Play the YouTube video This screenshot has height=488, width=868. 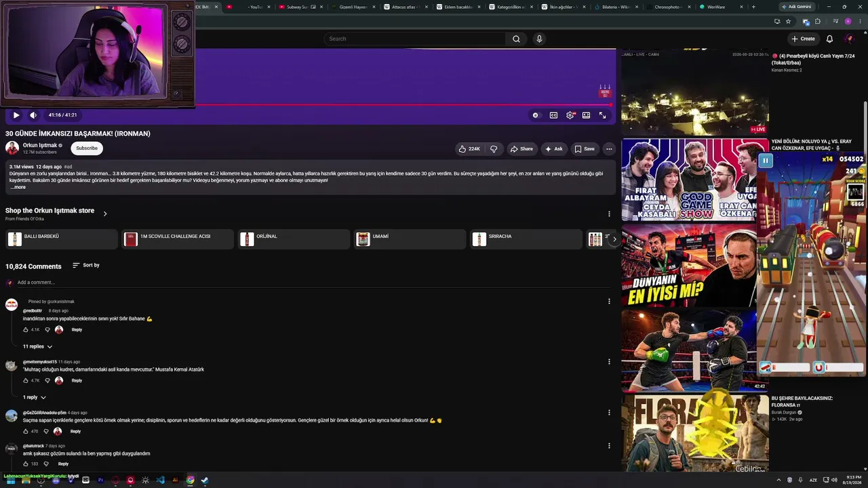16,115
